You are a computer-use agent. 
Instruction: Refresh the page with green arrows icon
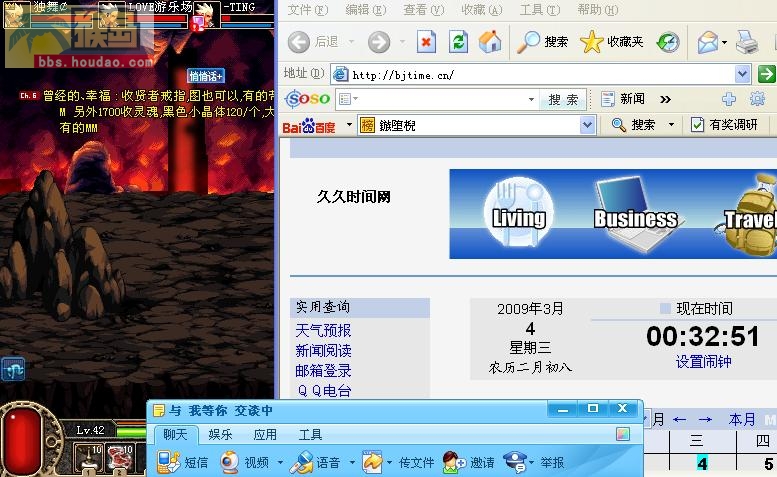(x=458, y=42)
